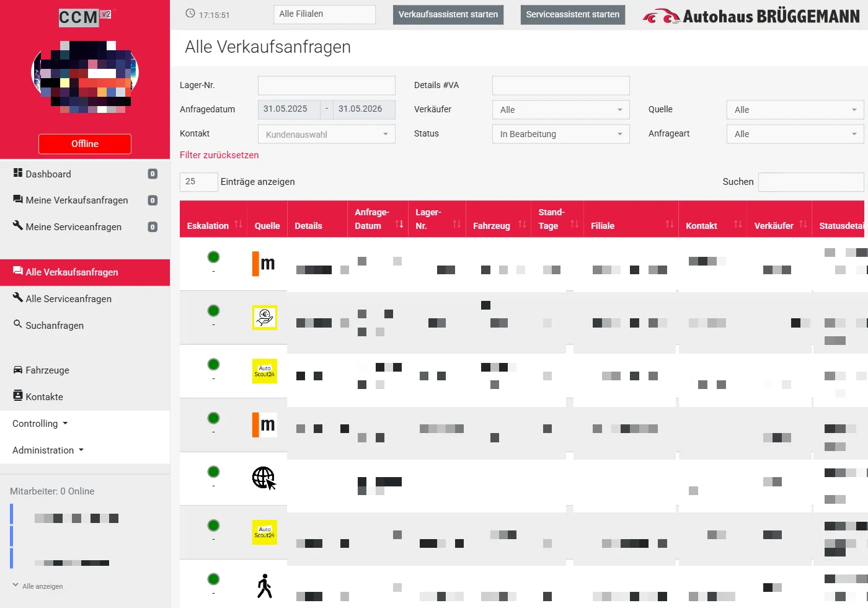Image resolution: width=868 pixels, height=608 pixels.
Task: Click the Suchen search field
Action: click(x=811, y=182)
